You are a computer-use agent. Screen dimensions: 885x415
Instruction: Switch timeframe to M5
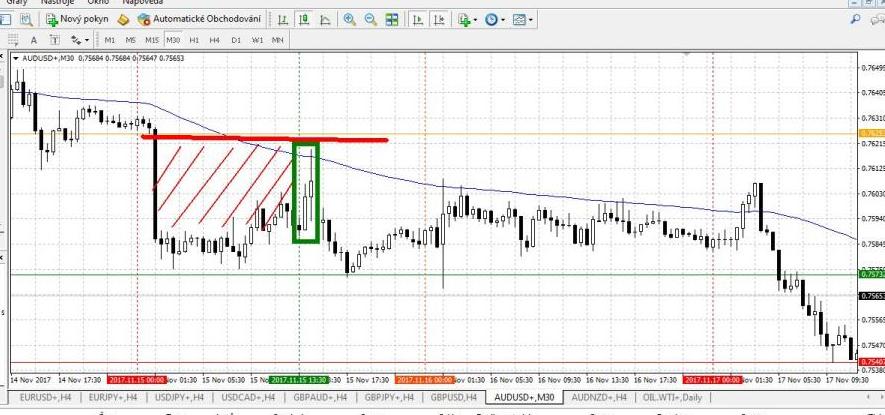click(130, 40)
